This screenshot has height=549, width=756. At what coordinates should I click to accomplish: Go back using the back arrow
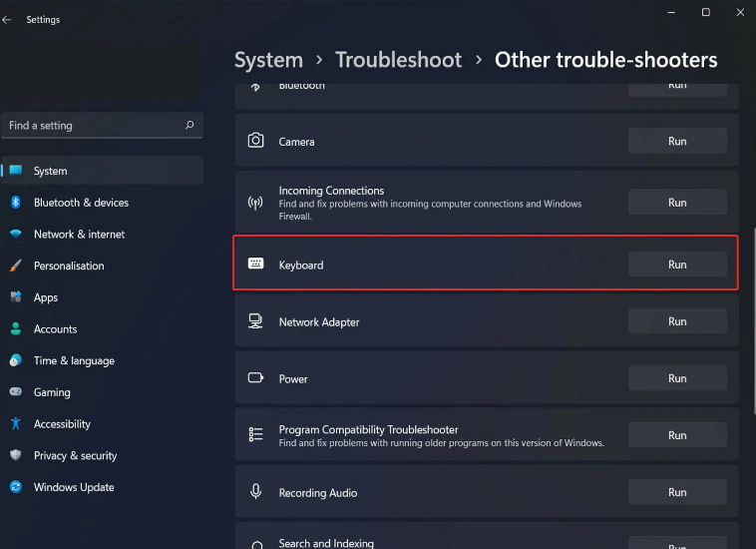[x=6, y=20]
